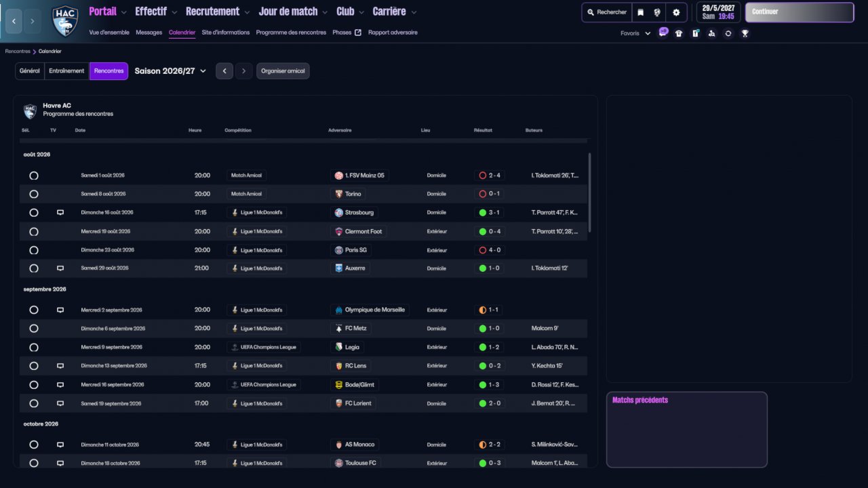Open the Messages tab

(149, 33)
